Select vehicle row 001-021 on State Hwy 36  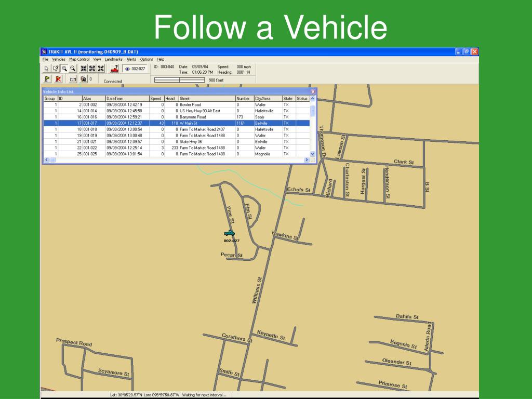tap(177, 141)
